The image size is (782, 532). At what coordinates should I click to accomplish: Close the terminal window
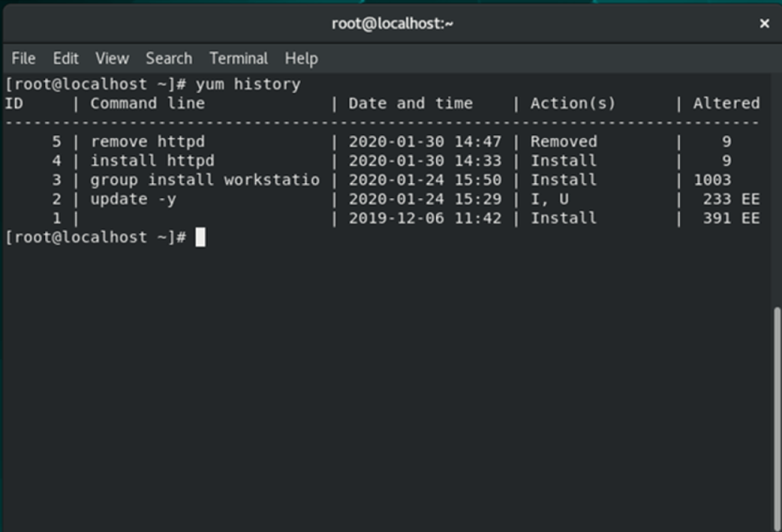point(764,23)
